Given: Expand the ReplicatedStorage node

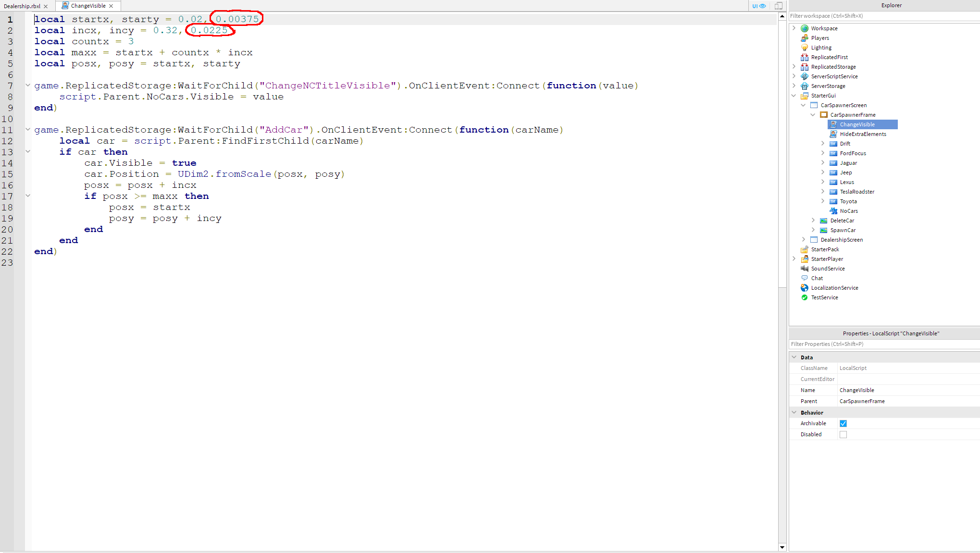Looking at the screenshot, I should click(794, 67).
